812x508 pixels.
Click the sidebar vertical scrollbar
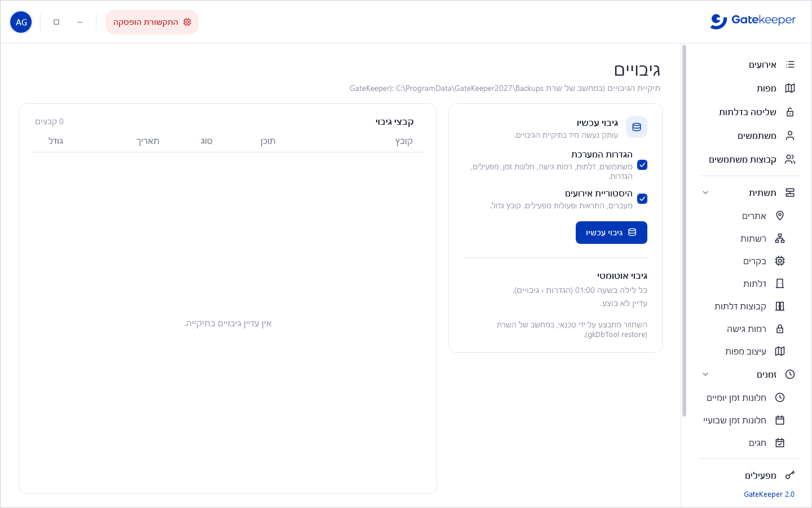(x=685, y=230)
